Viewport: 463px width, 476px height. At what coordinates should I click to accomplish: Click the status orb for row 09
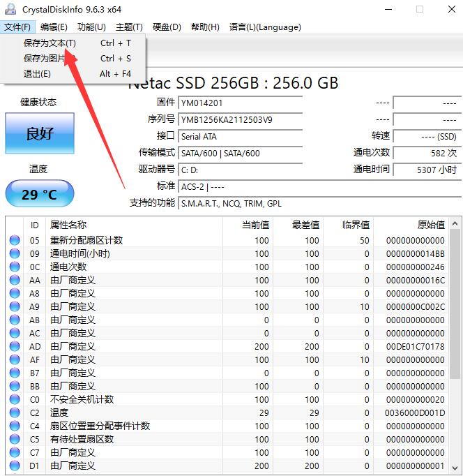click(x=15, y=253)
